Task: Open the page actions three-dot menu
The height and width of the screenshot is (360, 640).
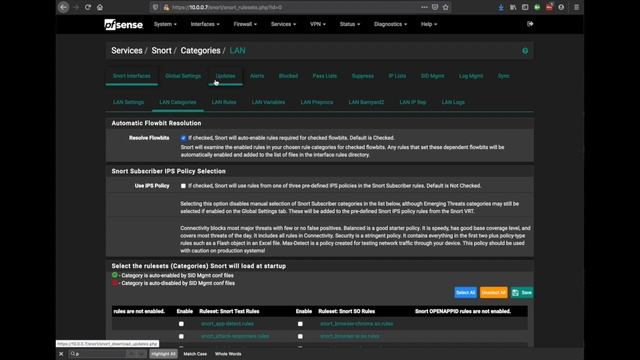Action: [x=424, y=7]
